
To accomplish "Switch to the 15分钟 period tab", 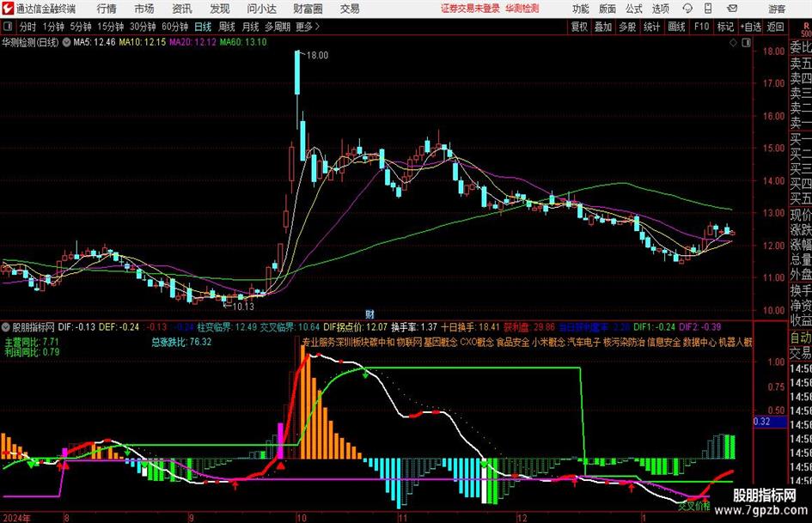I will (x=110, y=27).
